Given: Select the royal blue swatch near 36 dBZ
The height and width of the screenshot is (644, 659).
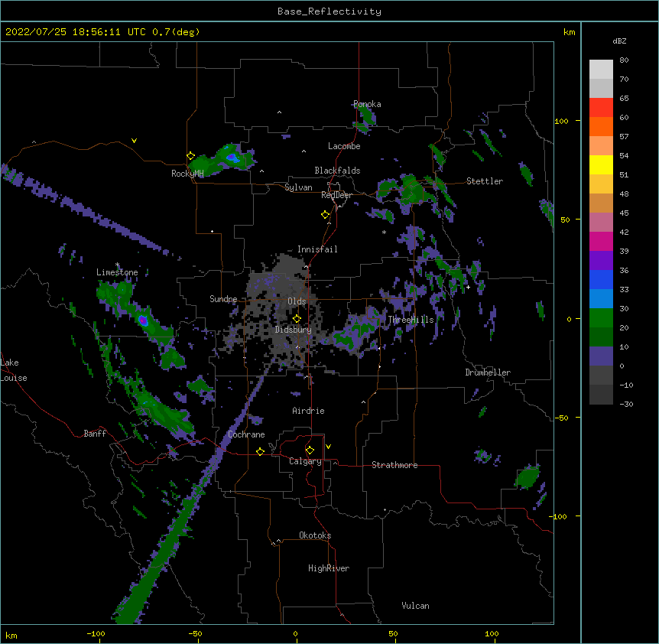Looking at the screenshot, I should (x=601, y=279).
